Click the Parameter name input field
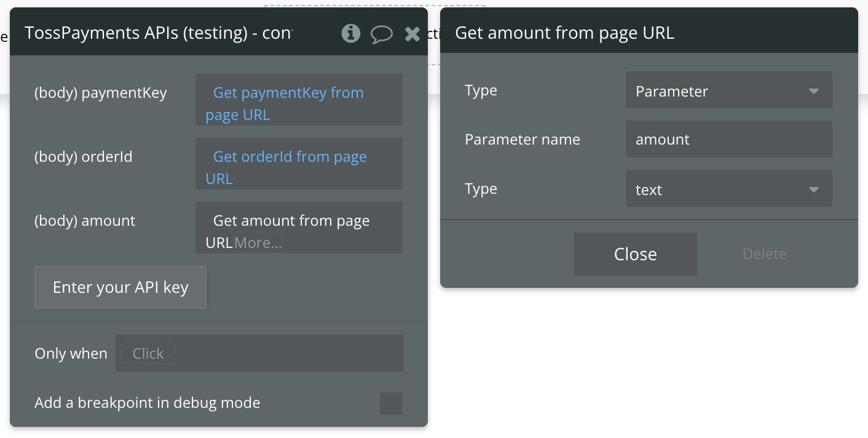Screen dimensions: 868x438 point(728,140)
